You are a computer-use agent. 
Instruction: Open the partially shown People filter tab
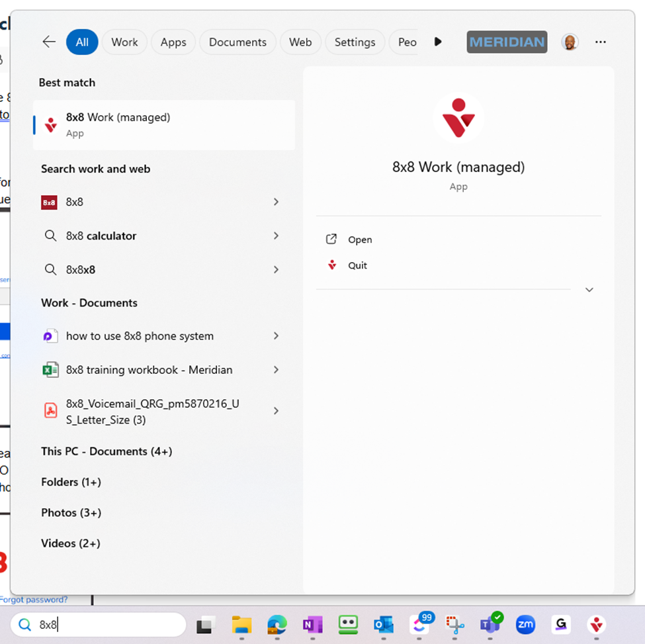(405, 42)
